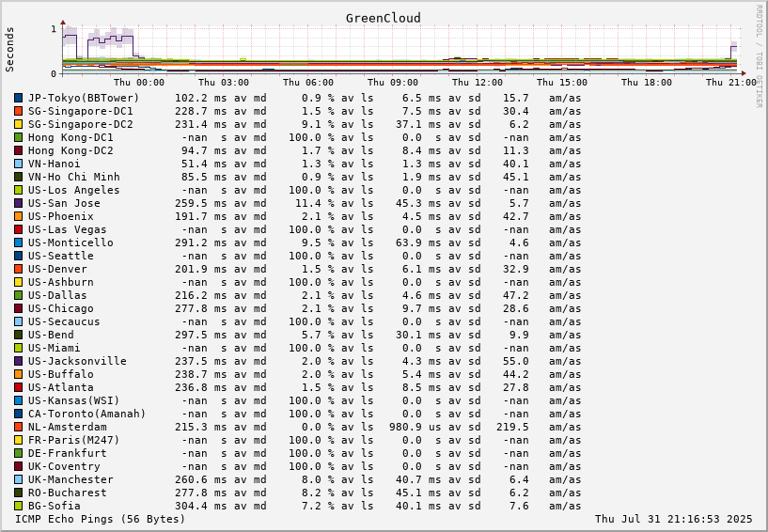The height and width of the screenshot is (532, 768).
Task: Click the Thu Jul 31 21:16:53 2025 timestamp
Action: pyautogui.click(x=673, y=519)
